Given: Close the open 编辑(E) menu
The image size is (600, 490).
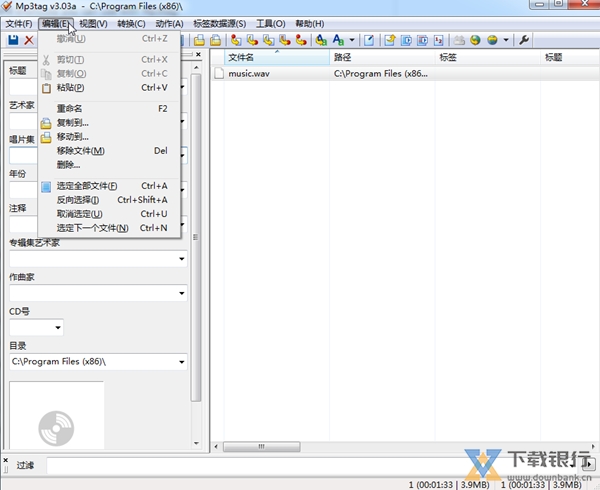Looking at the screenshot, I should (56, 24).
